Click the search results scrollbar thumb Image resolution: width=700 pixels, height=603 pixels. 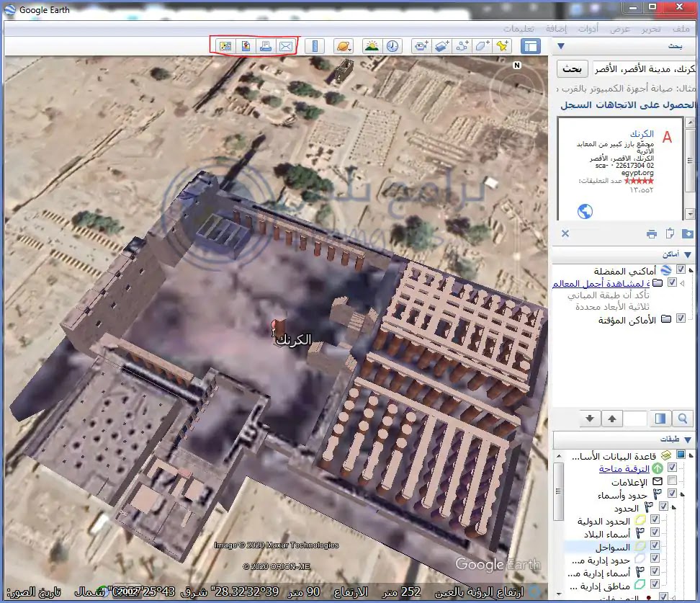(x=690, y=161)
